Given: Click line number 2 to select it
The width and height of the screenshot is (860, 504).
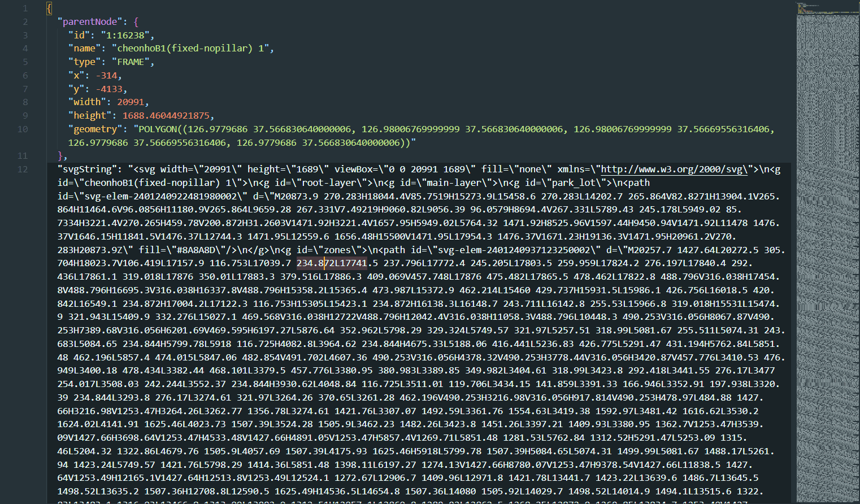Looking at the screenshot, I should (x=24, y=21).
